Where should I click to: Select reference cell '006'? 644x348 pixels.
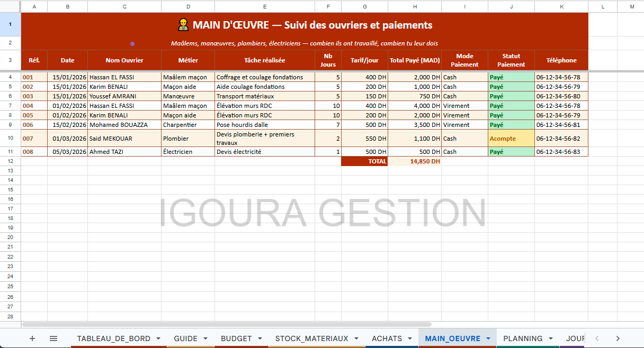coord(34,125)
